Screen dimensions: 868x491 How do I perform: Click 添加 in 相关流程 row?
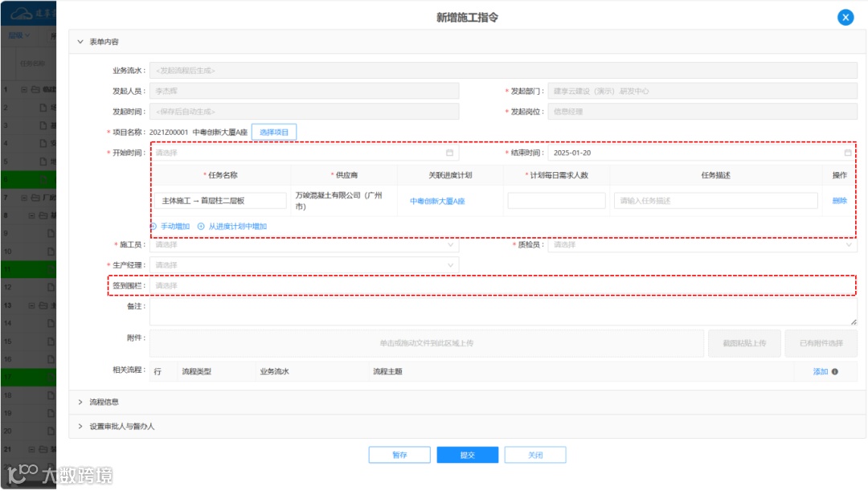(820, 372)
